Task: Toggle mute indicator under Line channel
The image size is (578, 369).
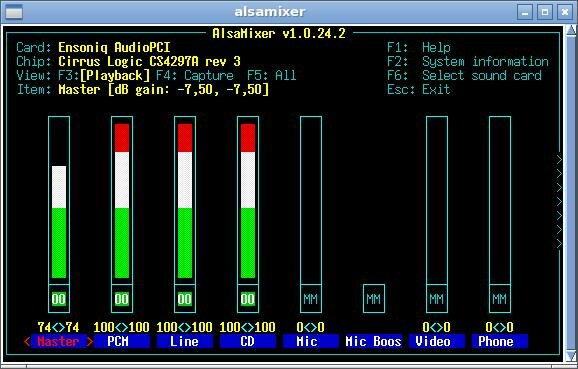Action: (185, 299)
